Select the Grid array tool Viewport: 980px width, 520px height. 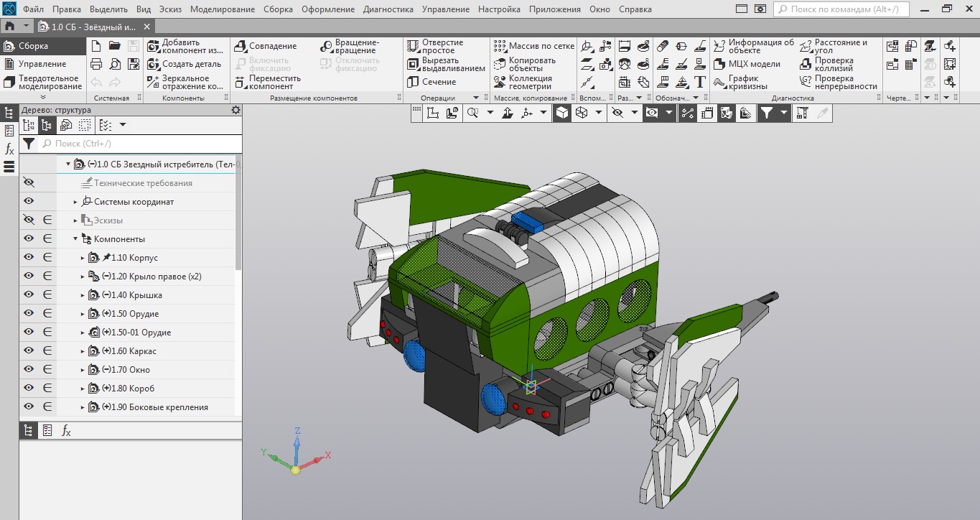[500, 46]
